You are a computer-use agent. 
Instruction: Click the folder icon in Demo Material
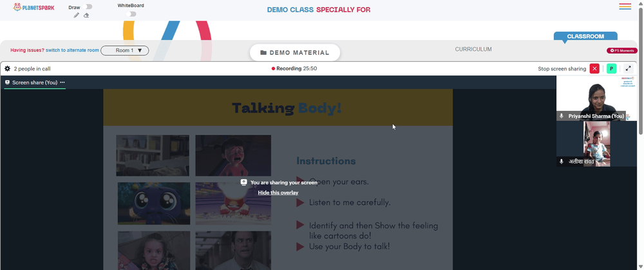263,53
